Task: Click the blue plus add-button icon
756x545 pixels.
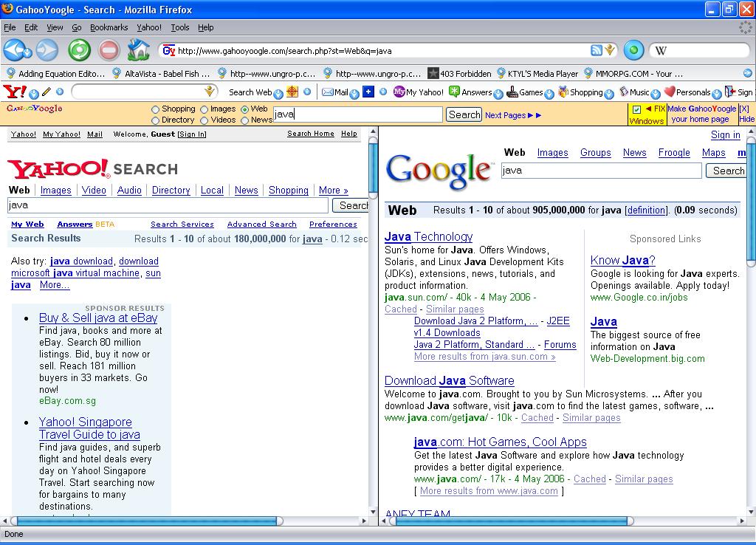Action: pos(368,92)
